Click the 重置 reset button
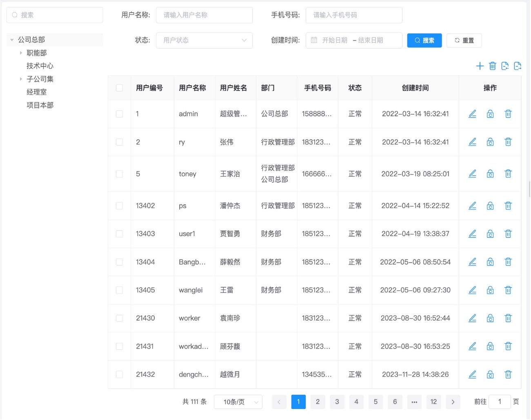The image size is (531, 420). pos(464,40)
